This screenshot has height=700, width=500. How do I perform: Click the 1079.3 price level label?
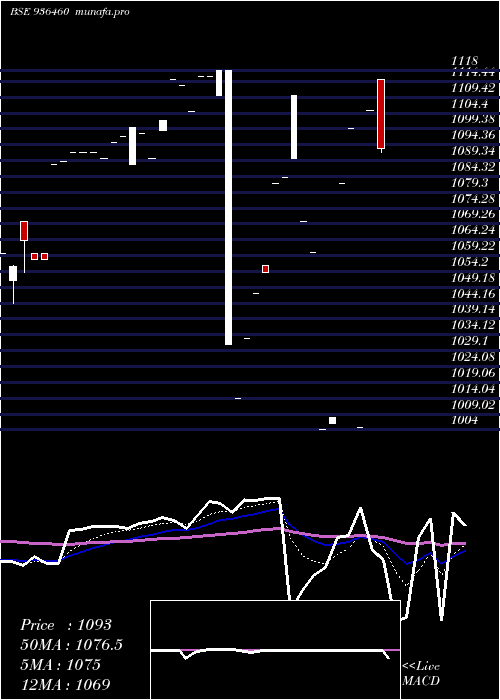tap(469, 183)
